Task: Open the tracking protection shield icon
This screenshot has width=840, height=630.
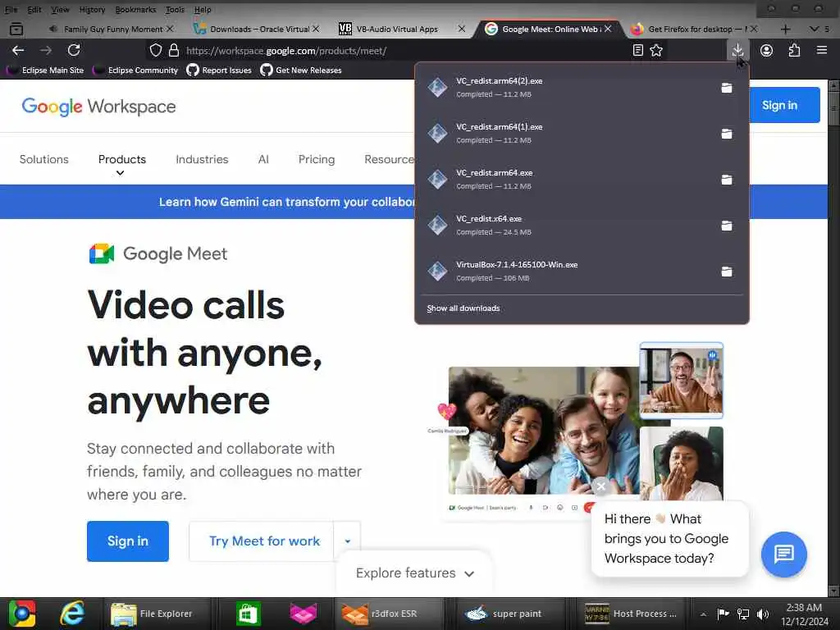Action: pos(155,50)
